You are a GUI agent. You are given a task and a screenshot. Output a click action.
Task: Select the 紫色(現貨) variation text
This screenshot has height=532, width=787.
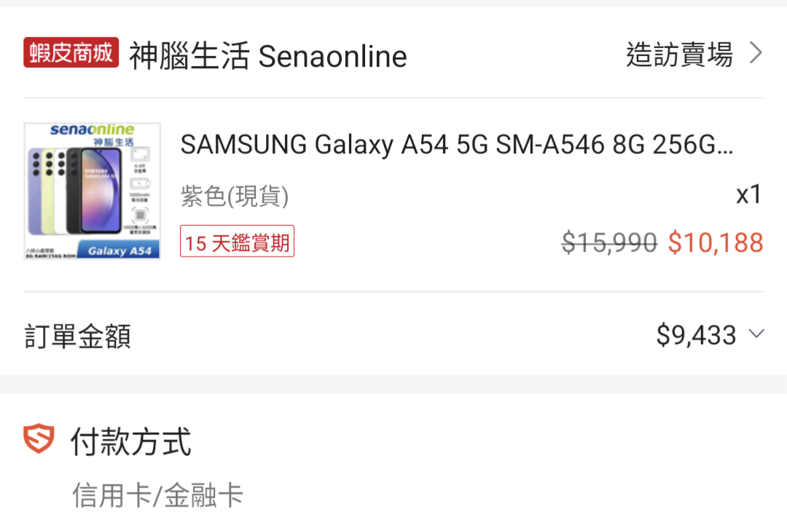click(x=235, y=196)
